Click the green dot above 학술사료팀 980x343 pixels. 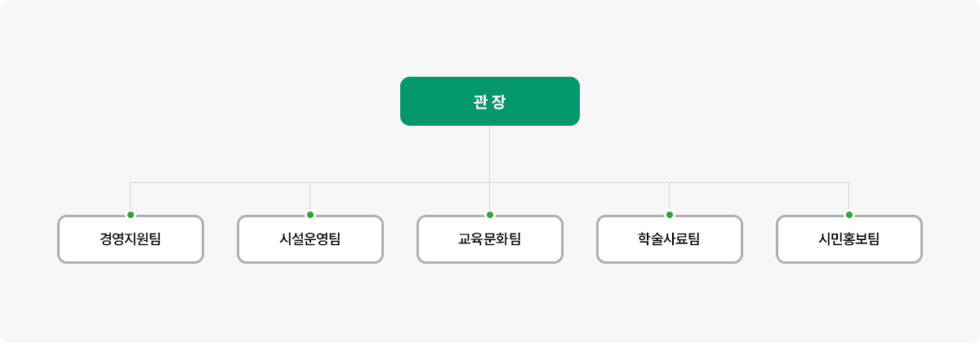(x=670, y=215)
